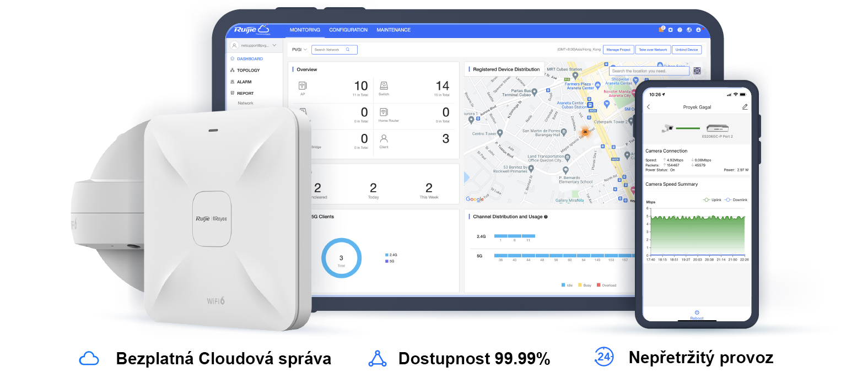This screenshot has width=868, height=383.
Task: Click the Client icon in Overview
Action: click(x=384, y=138)
